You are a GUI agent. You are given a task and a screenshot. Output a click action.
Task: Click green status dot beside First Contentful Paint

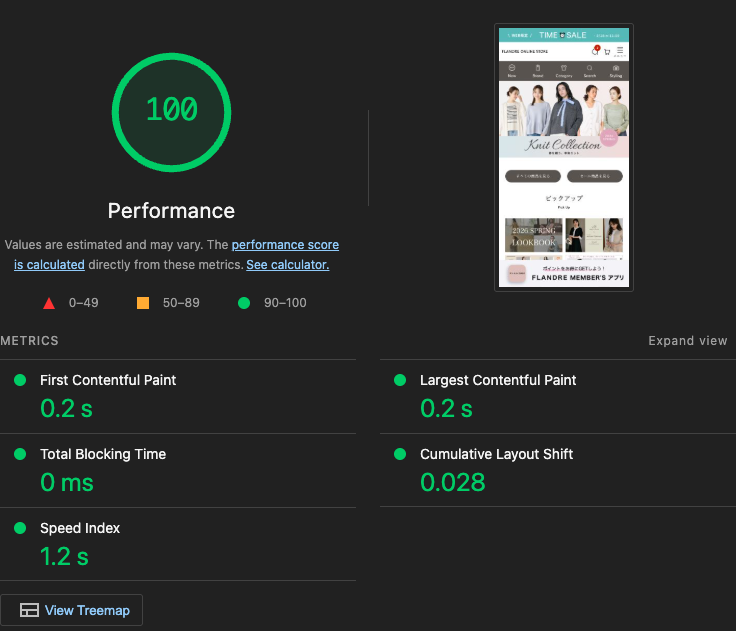point(20,380)
